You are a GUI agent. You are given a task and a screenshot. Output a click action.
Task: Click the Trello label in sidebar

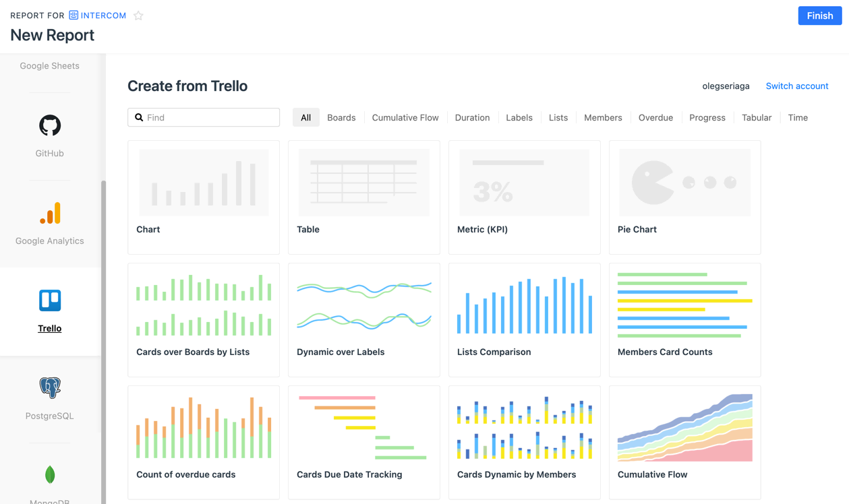pyautogui.click(x=50, y=329)
